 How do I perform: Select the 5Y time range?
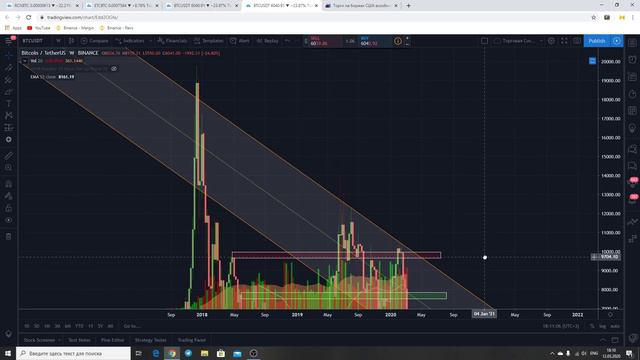pos(100,326)
